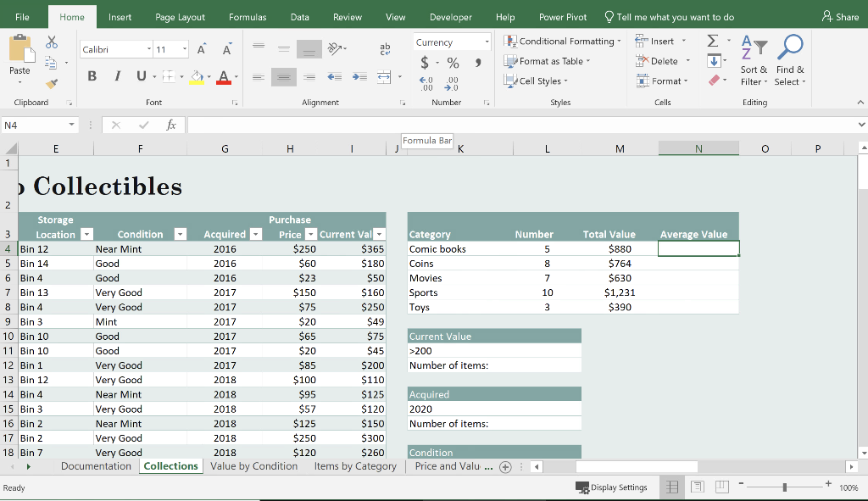This screenshot has height=501, width=868.
Task: Click the Share button
Action: (x=840, y=16)
